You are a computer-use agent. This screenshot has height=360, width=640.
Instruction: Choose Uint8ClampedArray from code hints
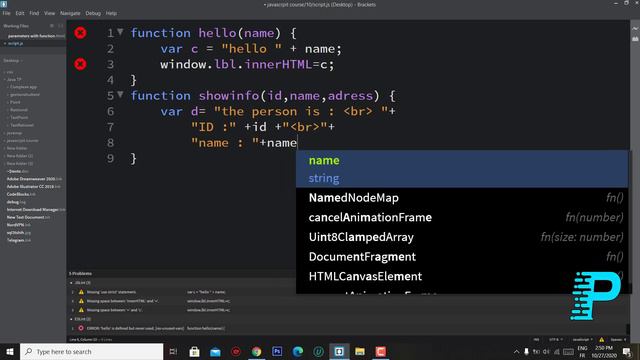pos(462,237)
